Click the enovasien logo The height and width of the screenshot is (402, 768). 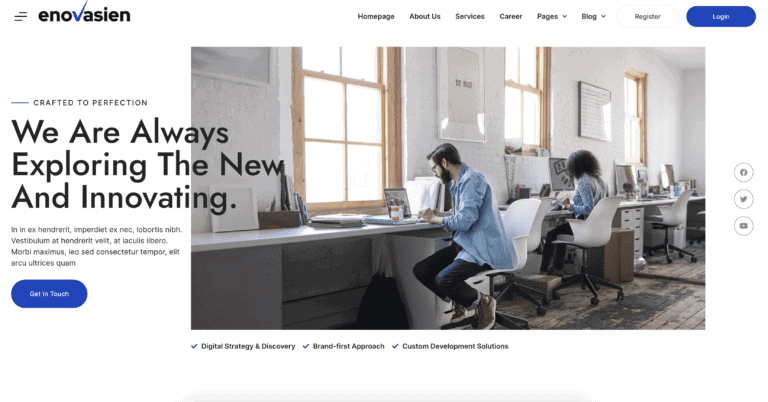click(x=84, y=12)
